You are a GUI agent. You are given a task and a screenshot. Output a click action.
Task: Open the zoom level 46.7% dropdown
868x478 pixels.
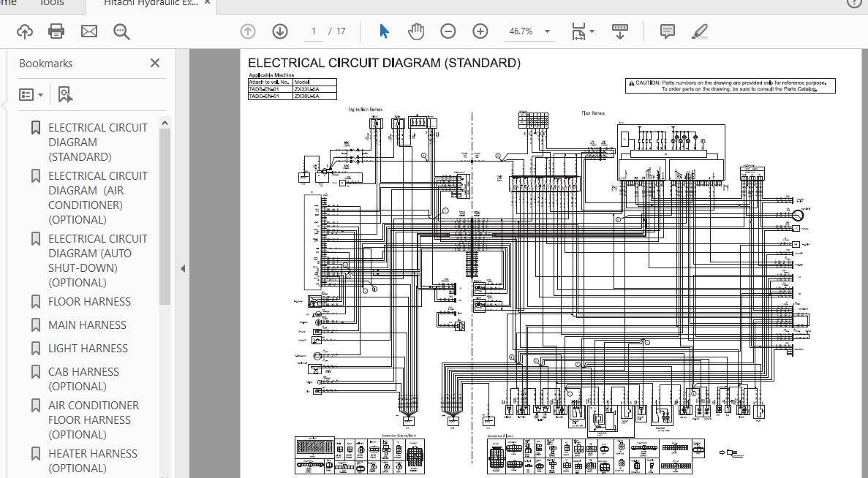546,31
